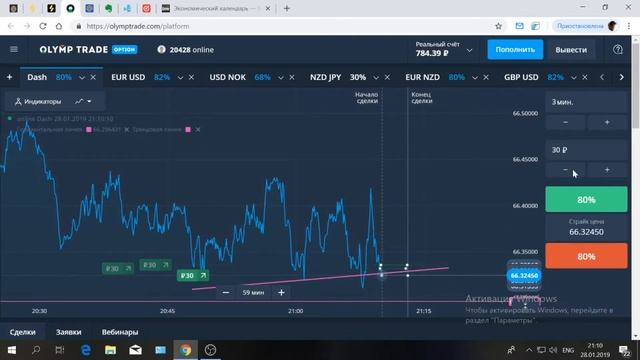Click the Пополнить deposit button
Image resolution: width=640 pixels, height=360 pixels.
point(515,49)
